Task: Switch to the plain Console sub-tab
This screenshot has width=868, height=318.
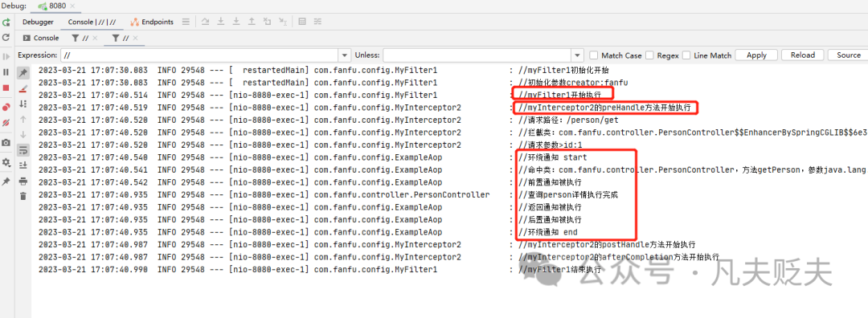Action: point(40,39)
